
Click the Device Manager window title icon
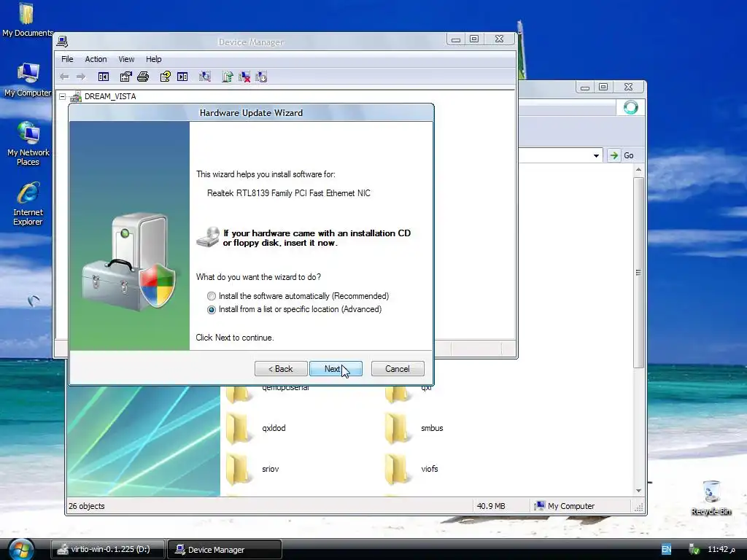click(63, 42)
